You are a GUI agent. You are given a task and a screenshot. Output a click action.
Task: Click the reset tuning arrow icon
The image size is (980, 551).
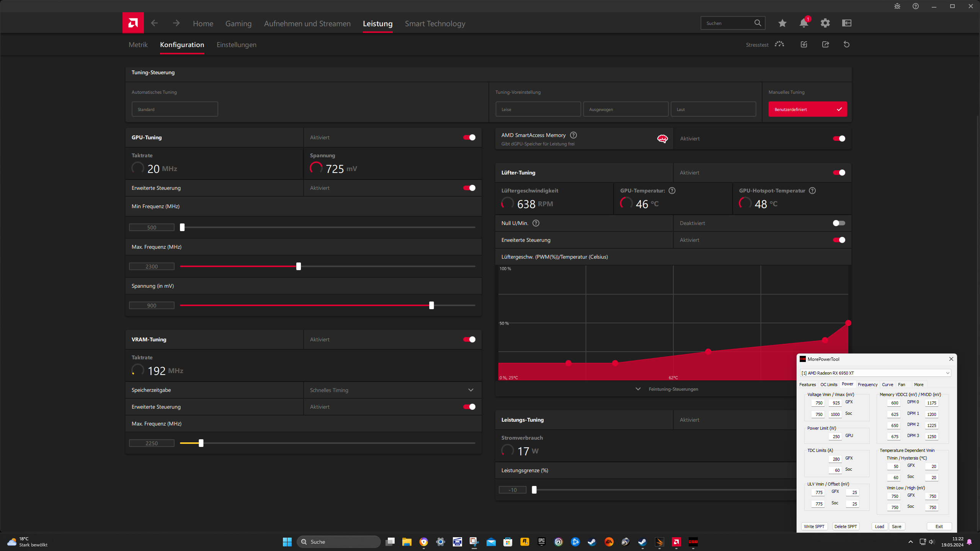(x=846, y=44)
